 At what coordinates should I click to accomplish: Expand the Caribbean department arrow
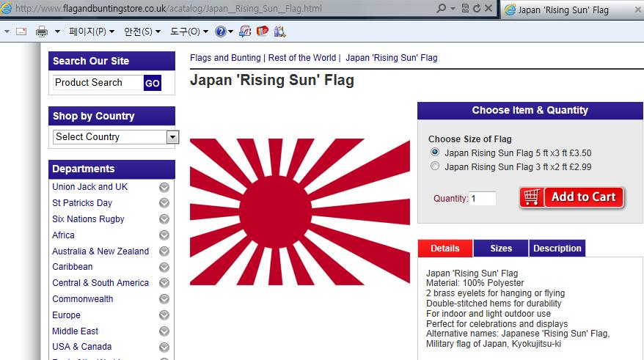[164, 267]
